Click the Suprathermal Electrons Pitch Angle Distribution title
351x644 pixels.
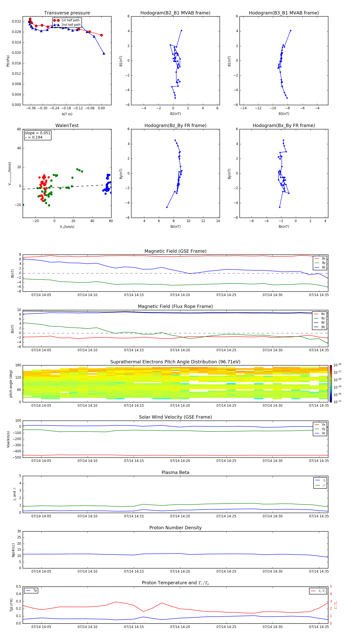(175, 362)
